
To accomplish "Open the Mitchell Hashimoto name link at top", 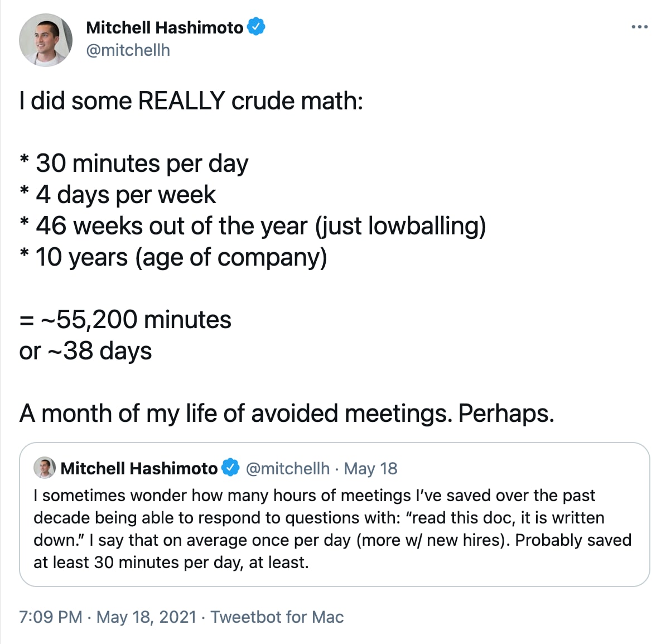I will [x=165, y=28].
